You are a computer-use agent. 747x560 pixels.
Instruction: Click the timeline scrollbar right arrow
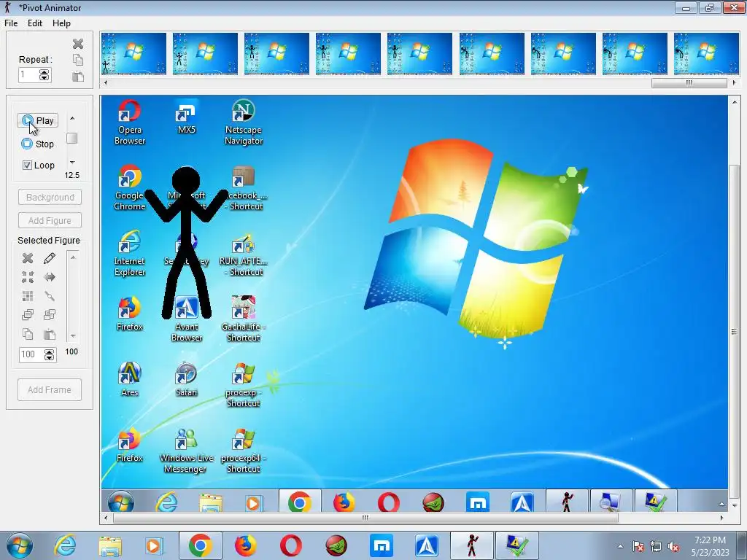point(734,83)
